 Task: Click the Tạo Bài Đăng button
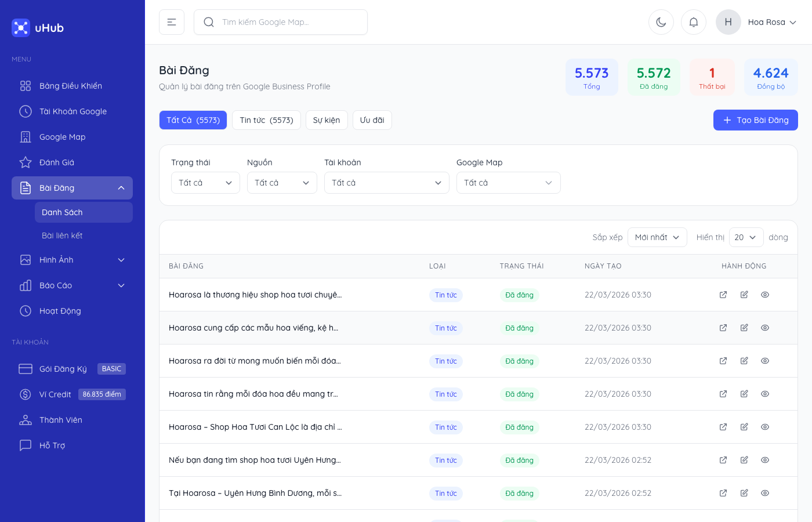coord(755,120)
